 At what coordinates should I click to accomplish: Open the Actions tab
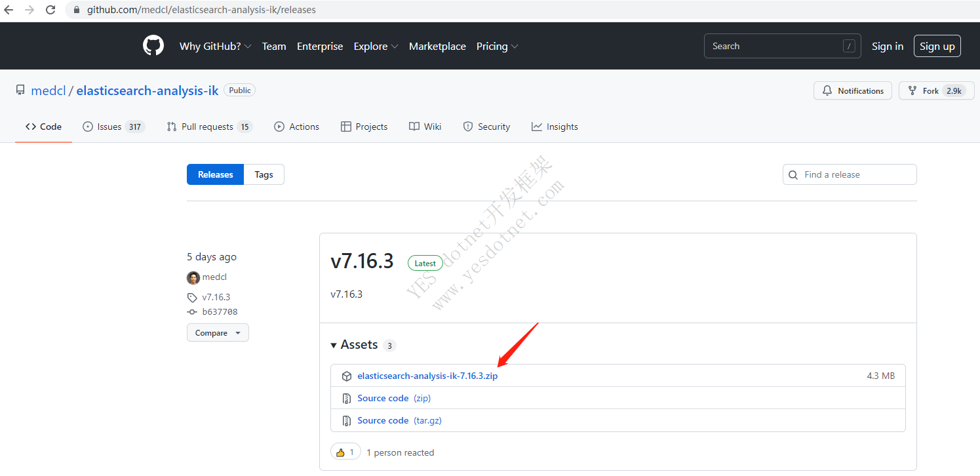pos(297,127)
